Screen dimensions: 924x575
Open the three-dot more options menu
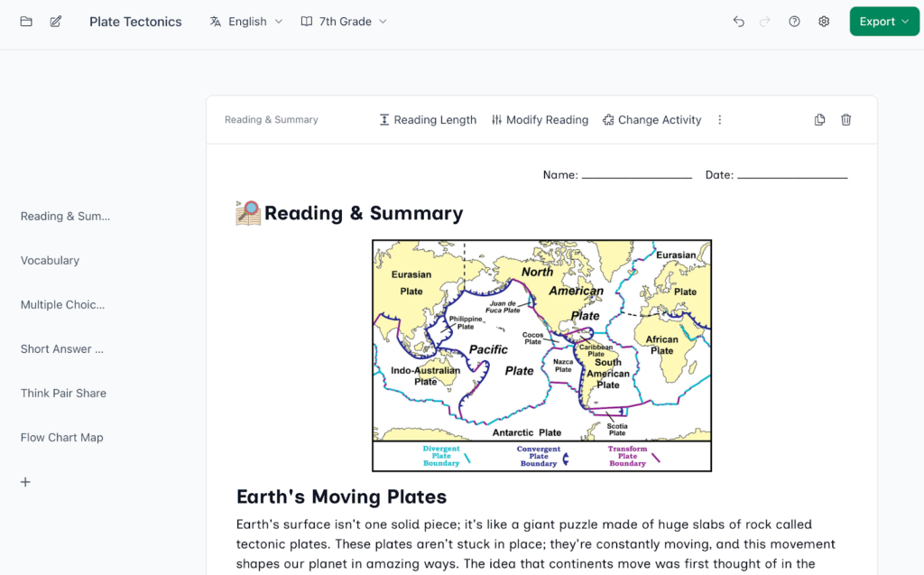[719, 120]
